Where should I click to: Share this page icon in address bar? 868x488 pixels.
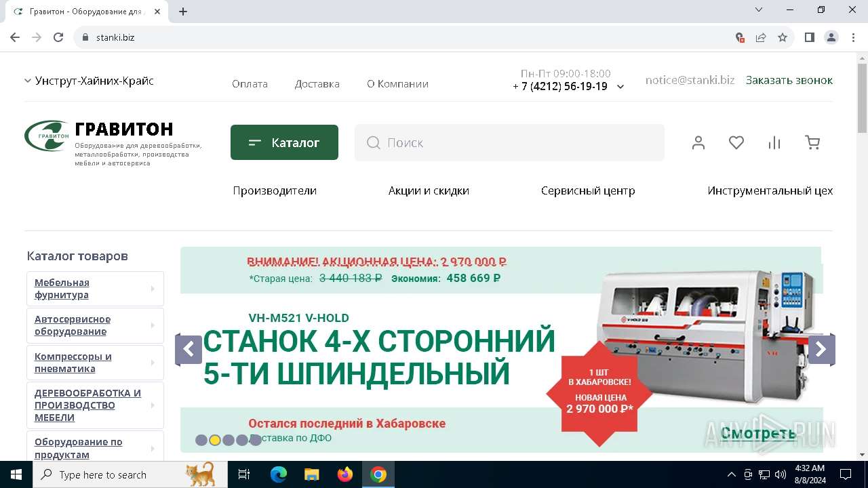click(761, 37)
